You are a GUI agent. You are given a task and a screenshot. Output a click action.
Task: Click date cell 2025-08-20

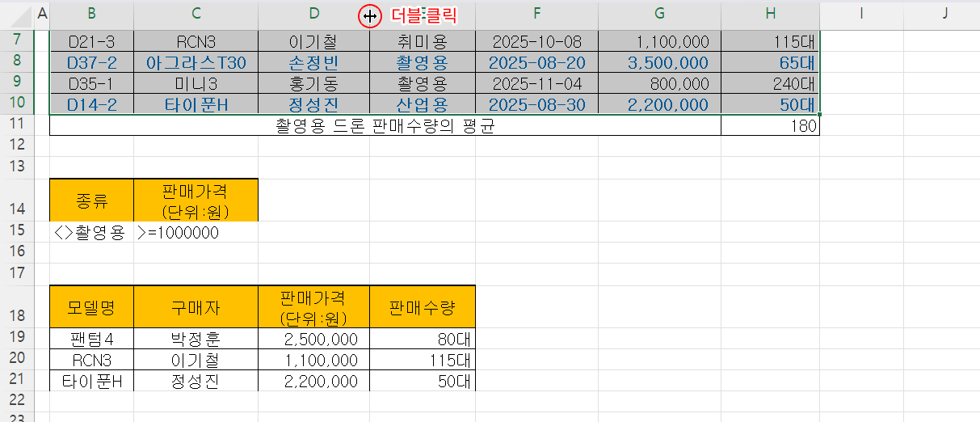536,62
